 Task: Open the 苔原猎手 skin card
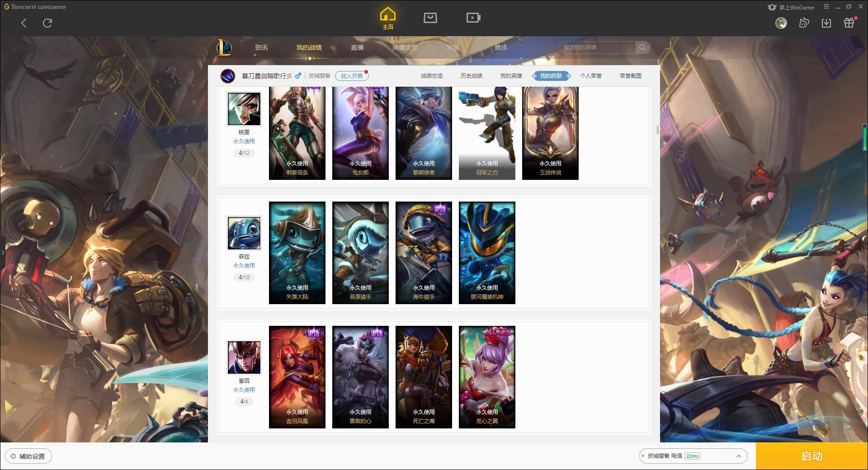(360, 253)
